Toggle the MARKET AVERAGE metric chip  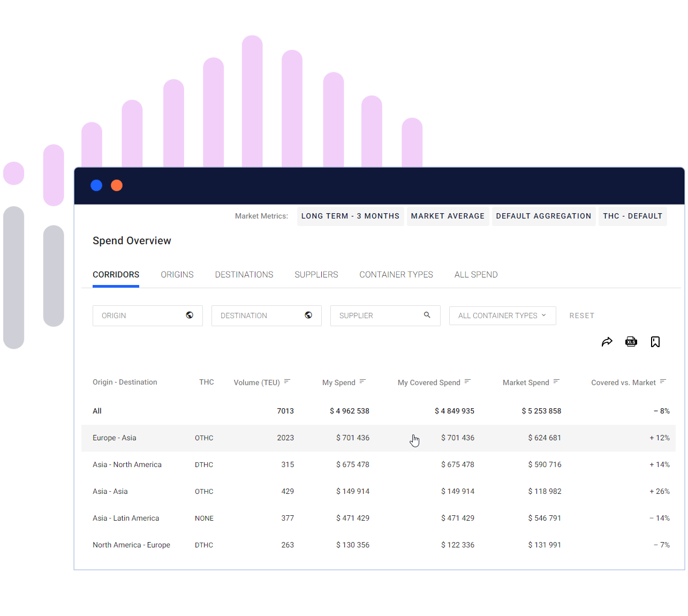click(x=448, y=216)
